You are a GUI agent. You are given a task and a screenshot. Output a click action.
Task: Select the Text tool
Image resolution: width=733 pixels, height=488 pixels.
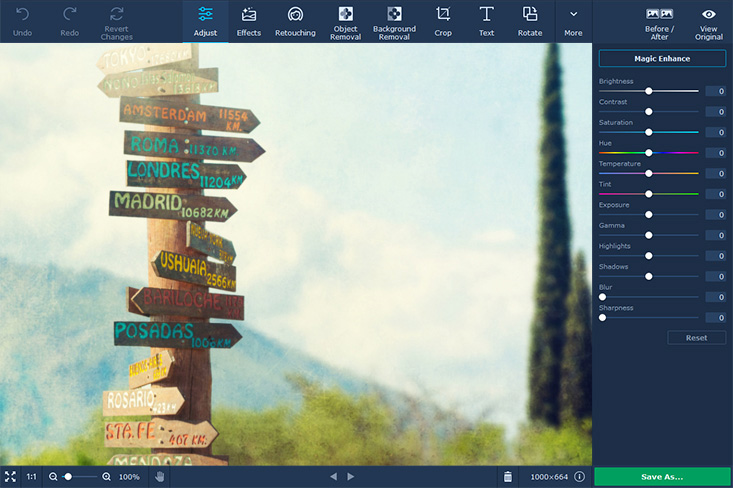[486, 22]
